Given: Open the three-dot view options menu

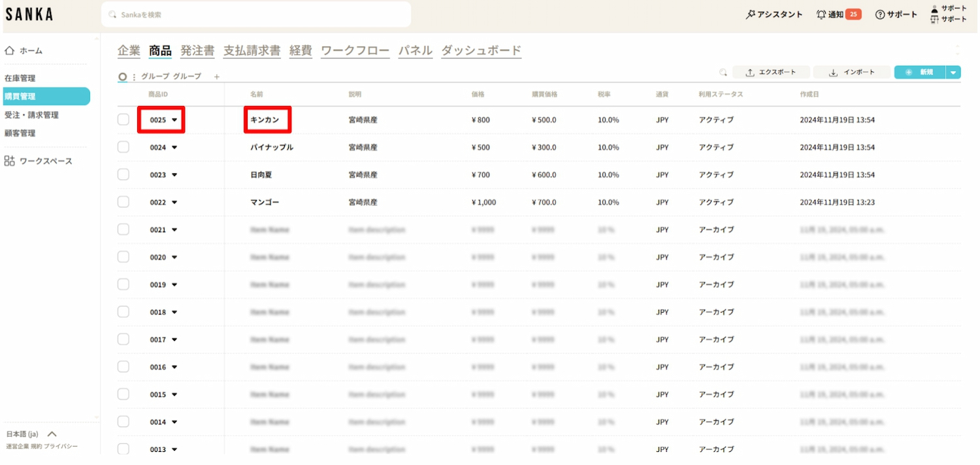Looking at the screenshot, I should (x=134, y=77).
